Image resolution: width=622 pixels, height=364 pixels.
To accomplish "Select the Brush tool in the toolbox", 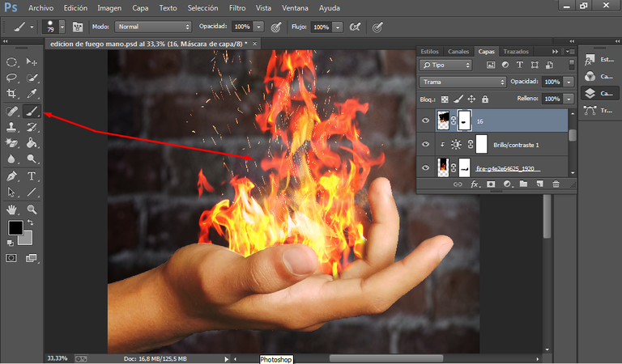I will (x=32, y=111).
